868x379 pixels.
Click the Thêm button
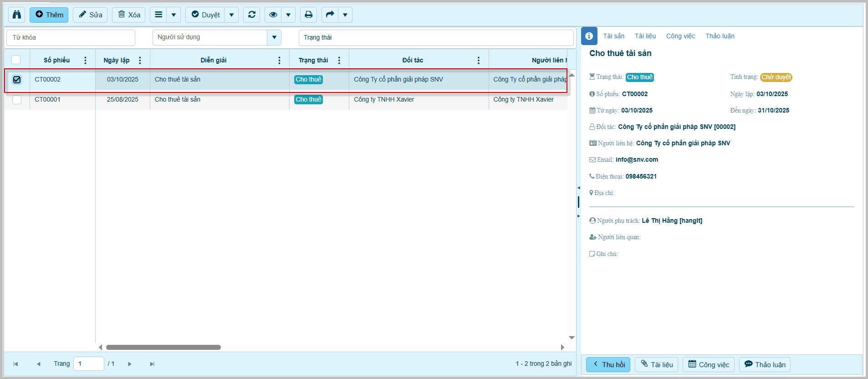pyautogui.click(x=49, y=15)
